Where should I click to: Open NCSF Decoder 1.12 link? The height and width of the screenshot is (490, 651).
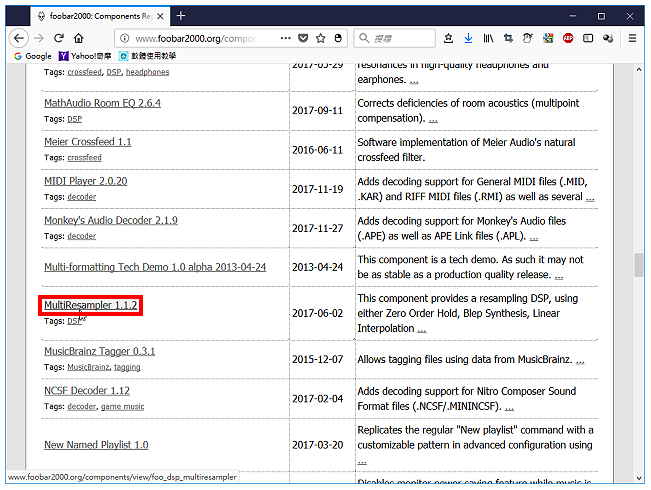[87, 391]
